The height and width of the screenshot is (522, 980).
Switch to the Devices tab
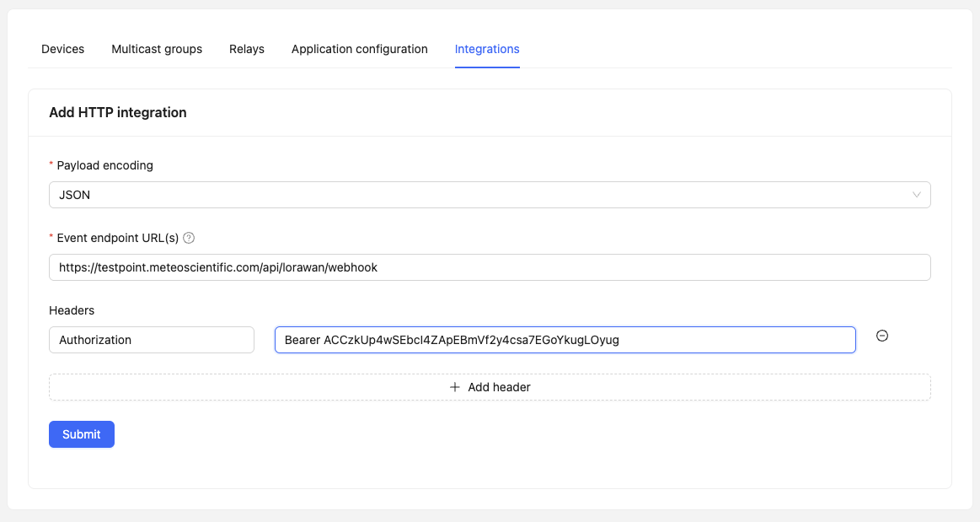[62, 49]
